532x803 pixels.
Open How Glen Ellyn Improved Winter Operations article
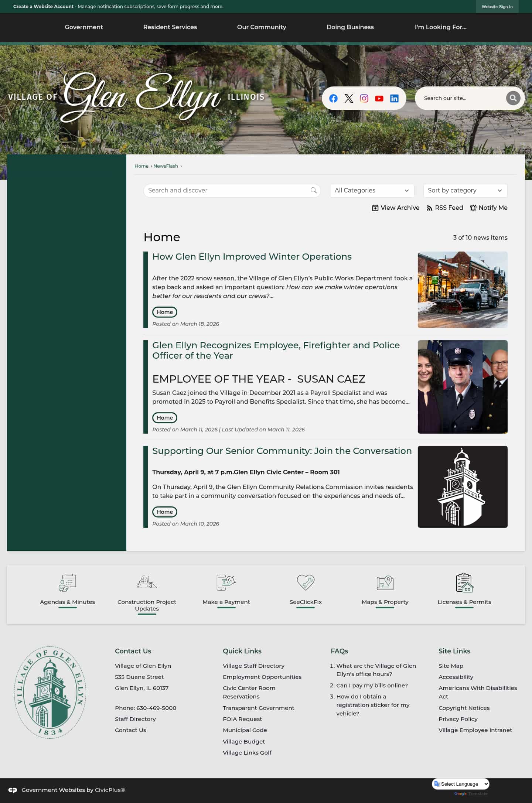point(252,257)
